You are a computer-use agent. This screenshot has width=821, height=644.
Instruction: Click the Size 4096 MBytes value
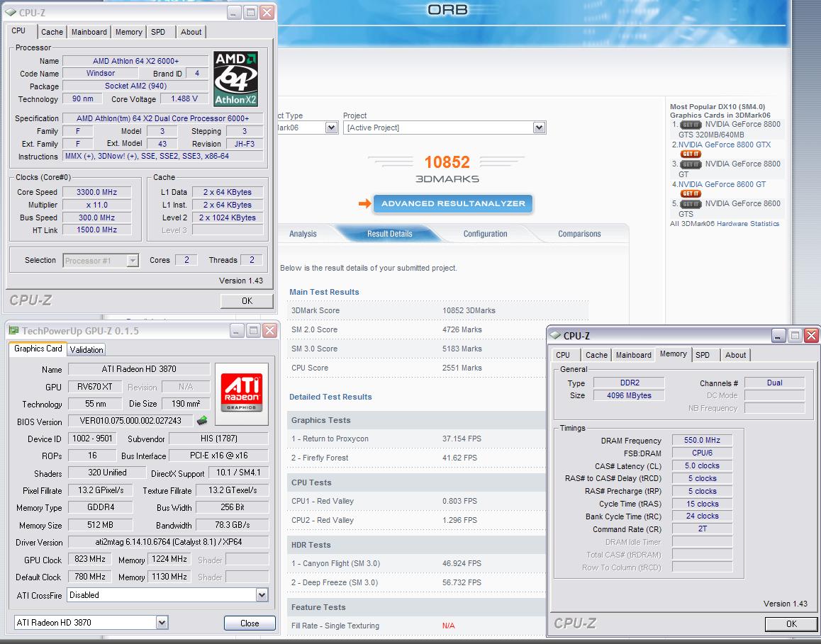pos(629,396)
